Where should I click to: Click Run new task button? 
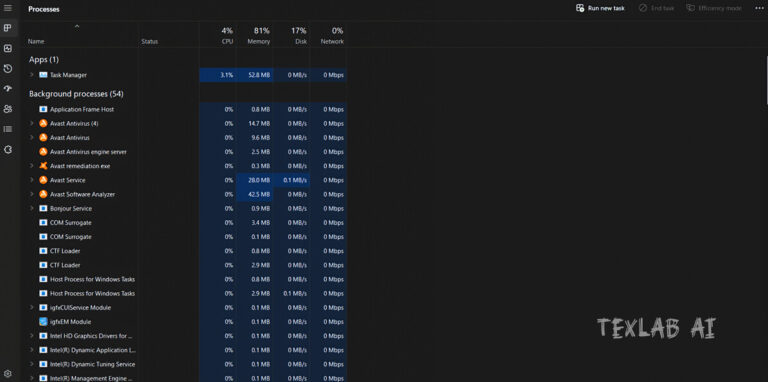(x=600, y=8)
